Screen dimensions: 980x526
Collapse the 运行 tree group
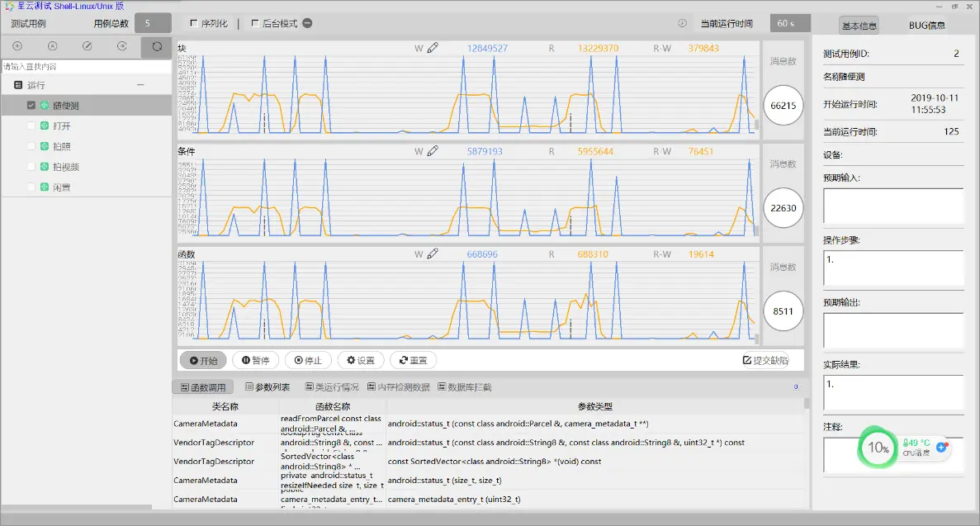[140, 84]
